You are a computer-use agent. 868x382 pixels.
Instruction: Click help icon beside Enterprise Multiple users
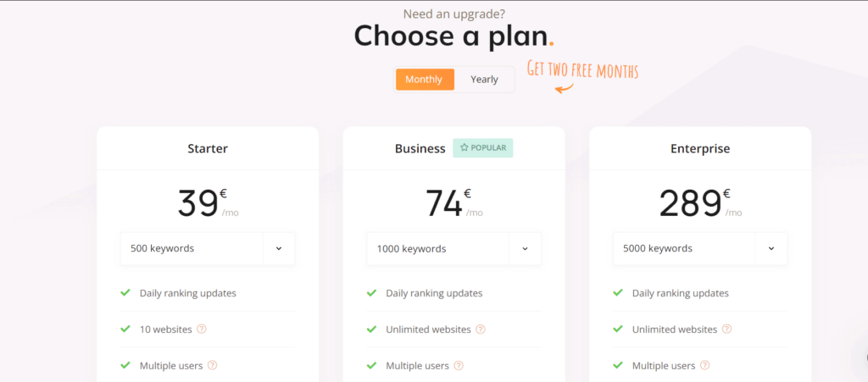point(704,365)
